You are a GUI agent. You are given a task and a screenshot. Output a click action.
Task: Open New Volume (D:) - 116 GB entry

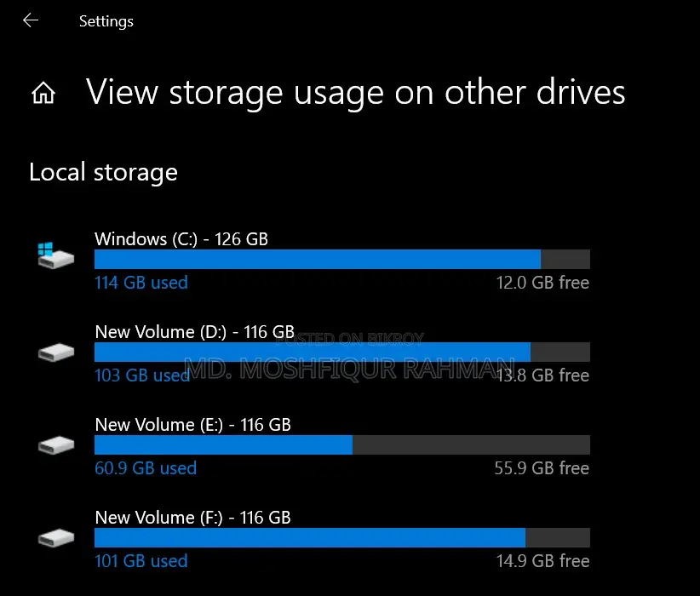click(195, 332)
